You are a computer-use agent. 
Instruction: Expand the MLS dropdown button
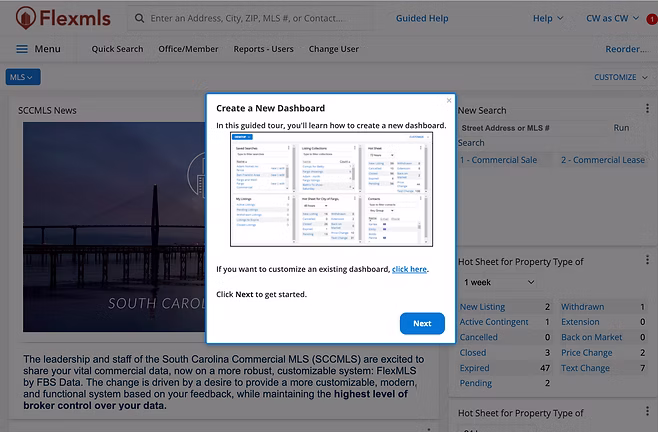[x=23, y=77]
